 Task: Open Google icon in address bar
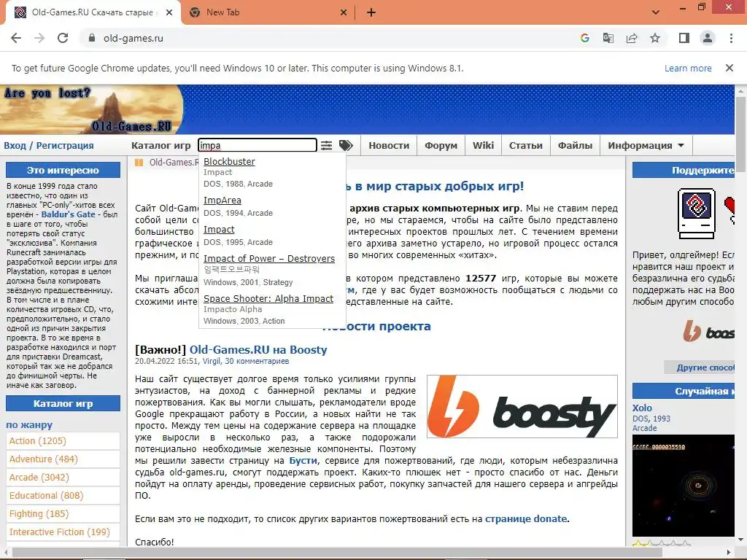(x=584, y=38)
